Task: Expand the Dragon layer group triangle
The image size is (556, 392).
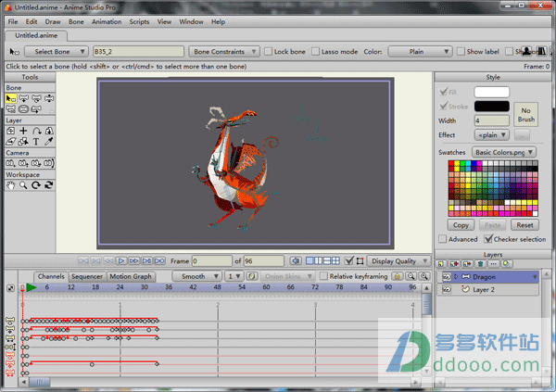Action: point(456,277)
